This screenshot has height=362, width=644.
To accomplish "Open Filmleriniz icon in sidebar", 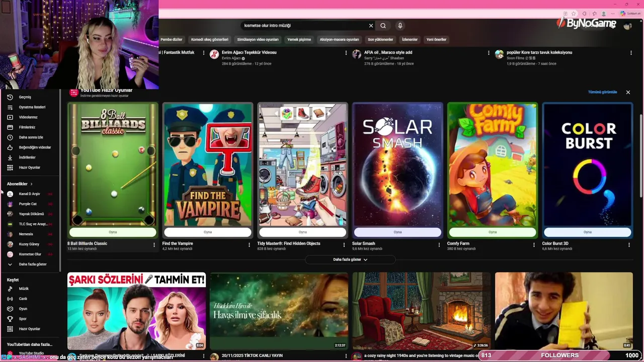I will (10, 127).
